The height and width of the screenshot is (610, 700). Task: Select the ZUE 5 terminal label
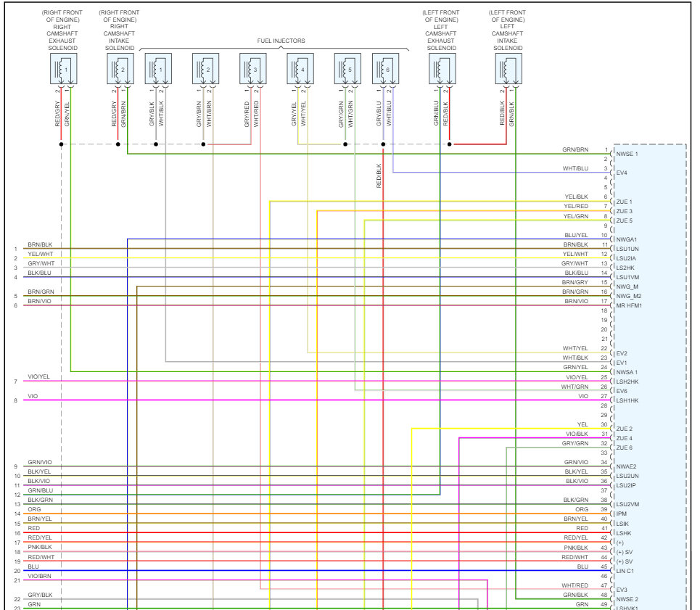click(624, 220)
